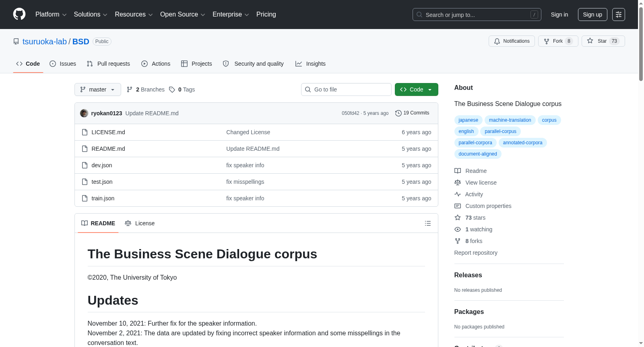
Task: Click the fork icon beside 8 forks
Action: click(458, 241)
